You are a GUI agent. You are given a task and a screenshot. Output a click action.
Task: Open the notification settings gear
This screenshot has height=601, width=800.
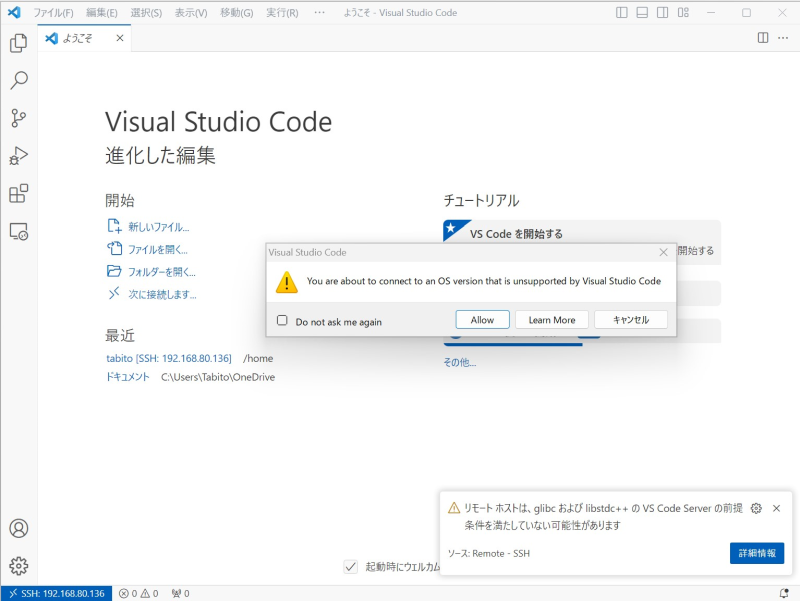[x=757, y=509]
